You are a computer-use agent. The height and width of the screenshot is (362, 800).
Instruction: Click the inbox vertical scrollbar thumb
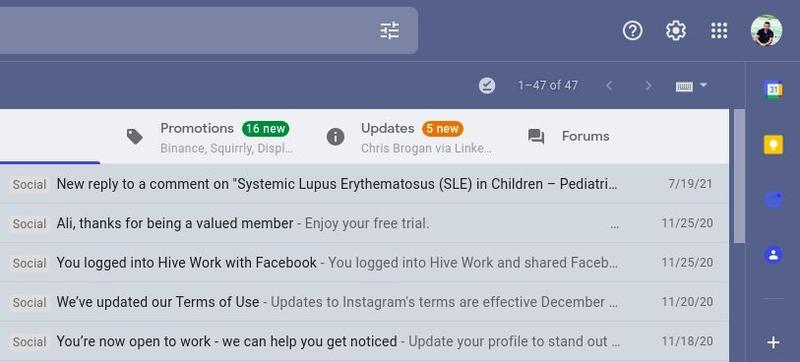point(739,176)
